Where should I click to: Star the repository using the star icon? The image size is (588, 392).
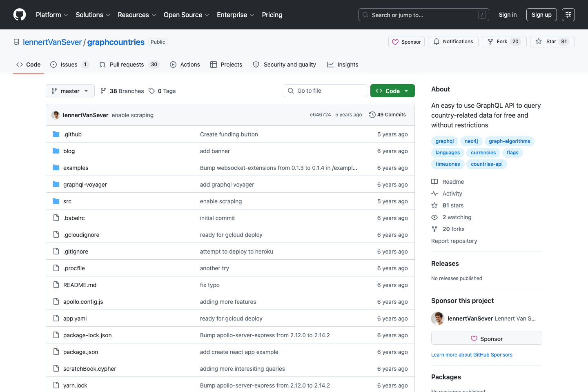click(x=538, y=41)
